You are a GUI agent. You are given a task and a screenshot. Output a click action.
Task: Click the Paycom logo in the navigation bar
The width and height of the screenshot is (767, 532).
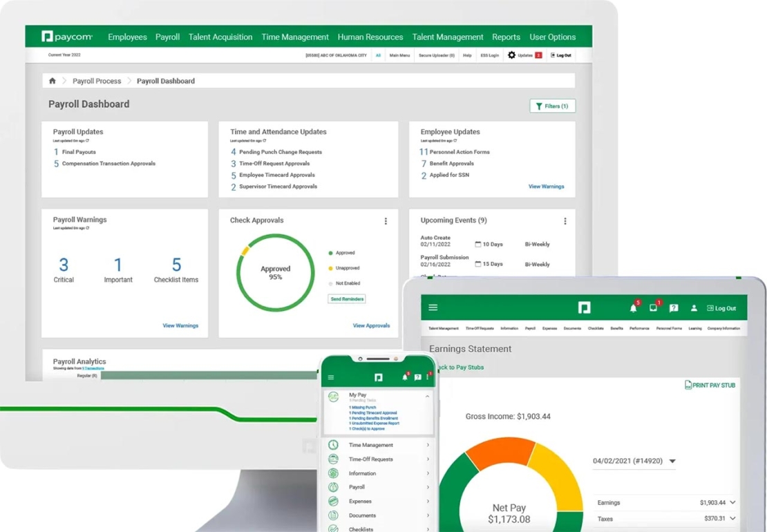(x=68, y=37)
